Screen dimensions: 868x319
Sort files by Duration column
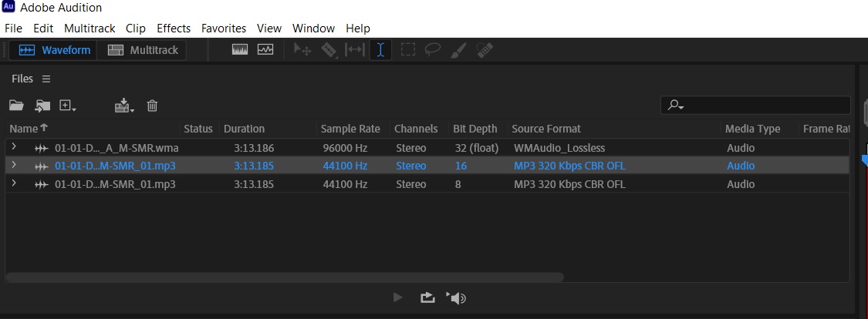point(244,129)
